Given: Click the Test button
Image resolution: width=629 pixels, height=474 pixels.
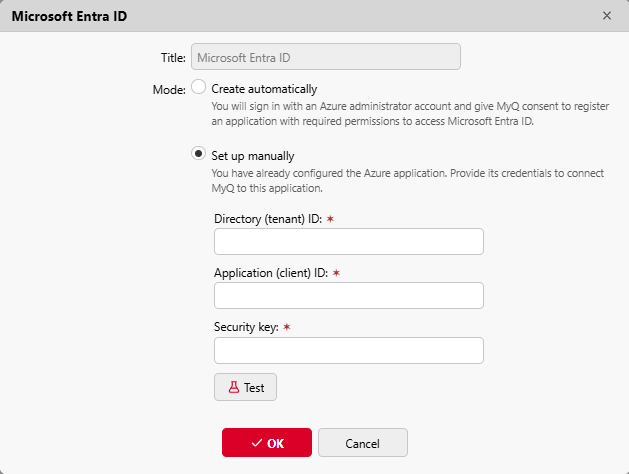Looking at the screenshot, I should click(246, 387).
